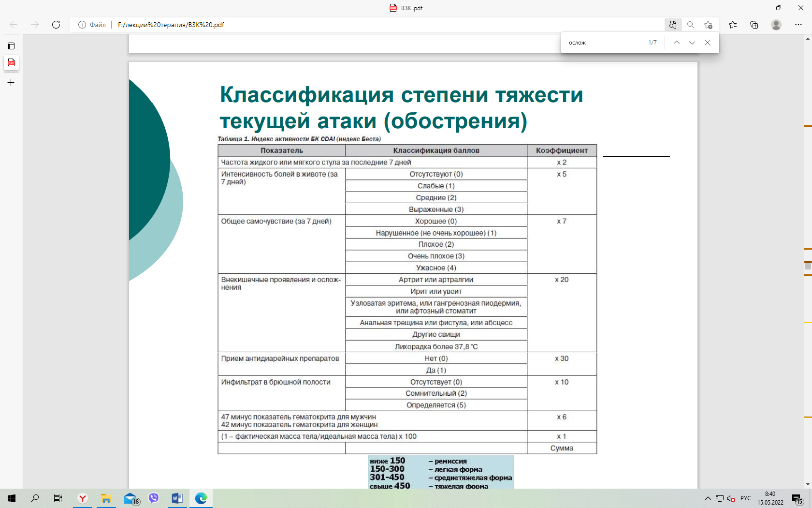Open the user profile menu
812x508 pixels.
(x=776, y=25)
